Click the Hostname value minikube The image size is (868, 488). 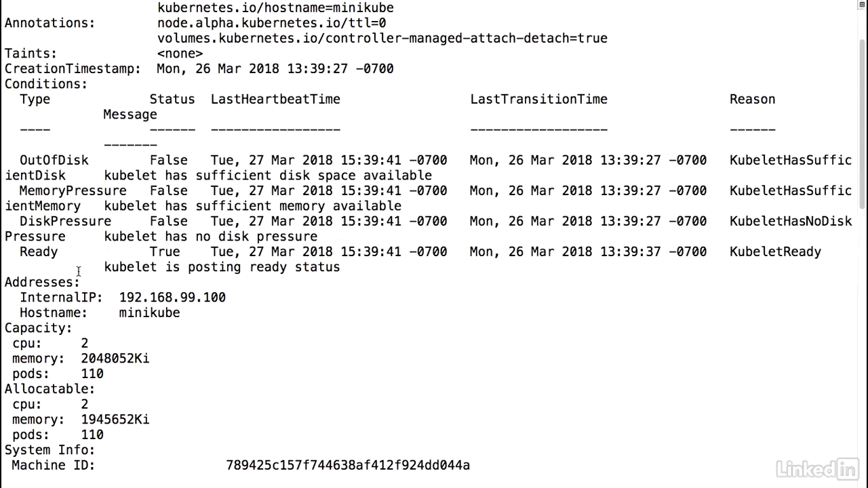149,312
